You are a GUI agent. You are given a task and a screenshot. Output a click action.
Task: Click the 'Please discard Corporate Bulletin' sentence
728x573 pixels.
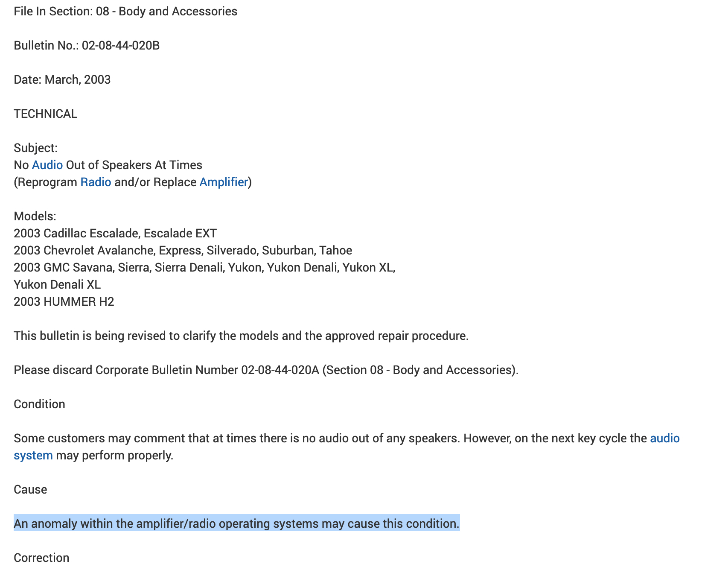[266, 370]
